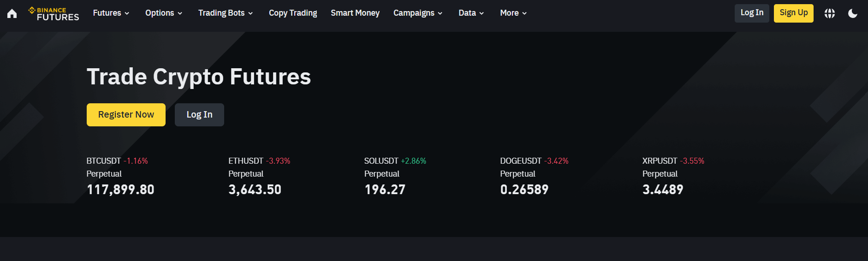The image size is (868, 261).
Task: Click the yellow Sign Up button
Action: point(793,13)
